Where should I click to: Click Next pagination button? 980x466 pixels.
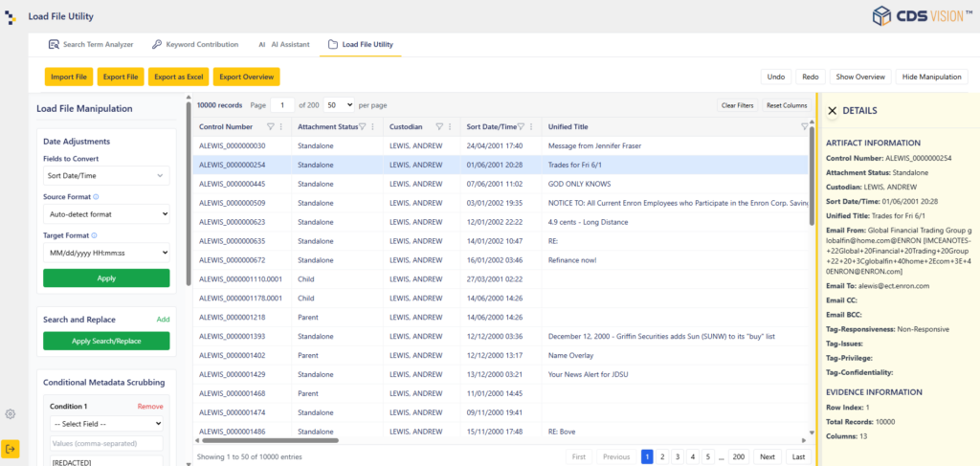pyautogui.click(x=767, y=456)
